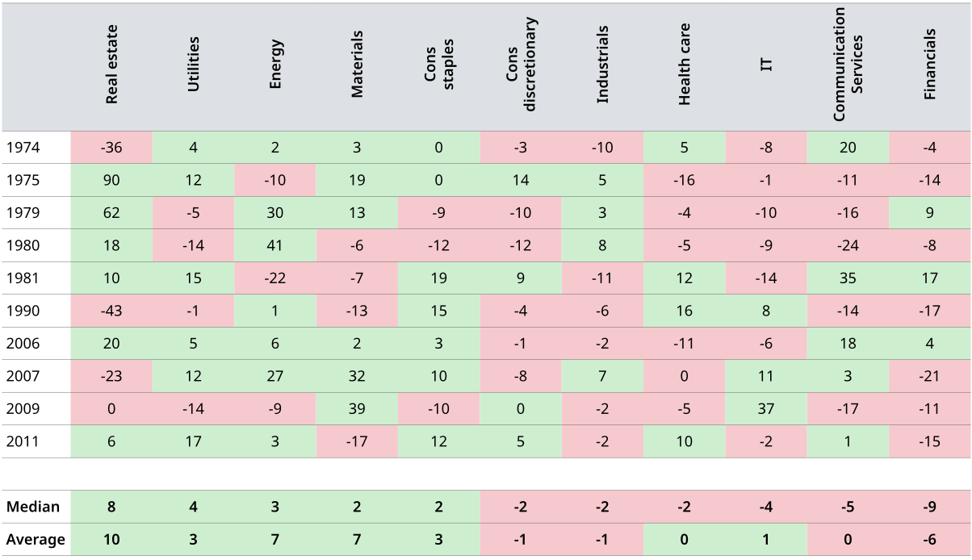Viewport: 972px width, 560px height.
Task: Select the 1981 Communication Services cell showing 35
Action: click(848, 278)
